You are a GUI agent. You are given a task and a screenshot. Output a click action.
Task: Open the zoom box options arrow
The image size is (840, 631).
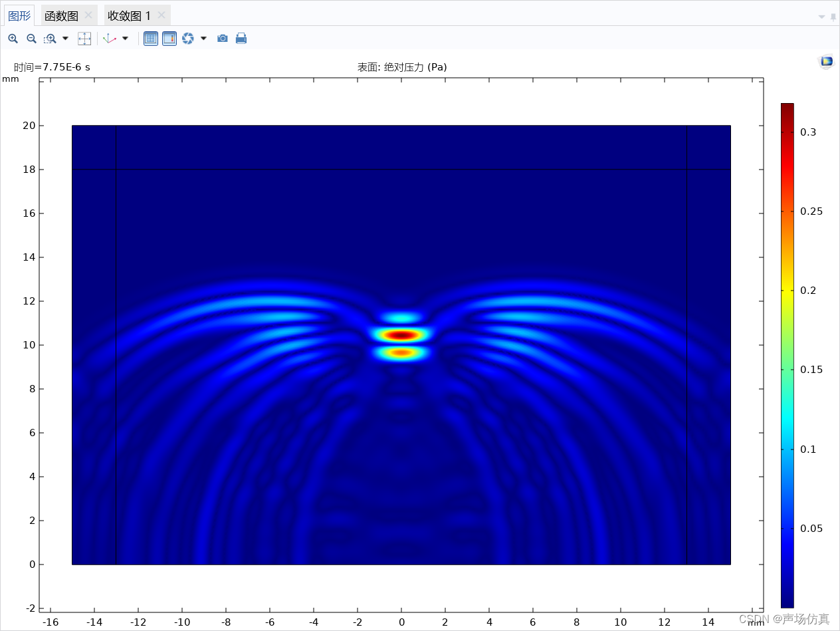pyautogui.click(x=65, y=39)
